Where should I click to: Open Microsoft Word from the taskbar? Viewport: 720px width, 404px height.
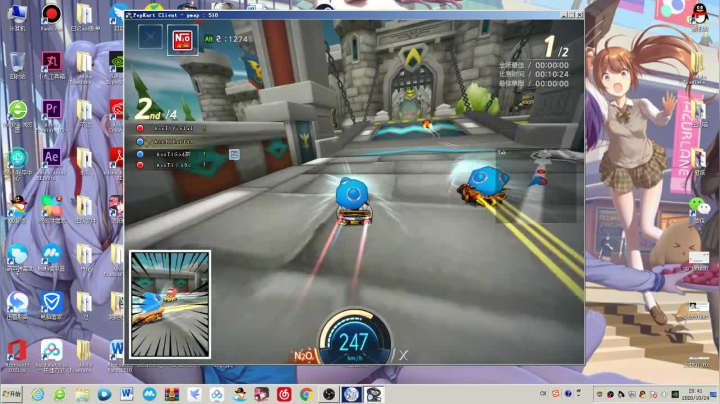point(127,394)
